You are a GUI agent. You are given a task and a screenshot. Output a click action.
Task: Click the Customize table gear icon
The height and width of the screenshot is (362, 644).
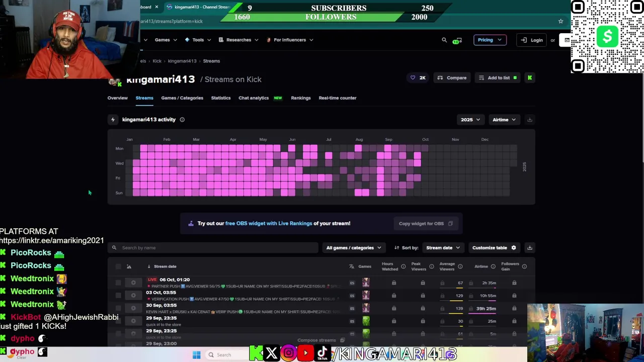coord(514,248)
